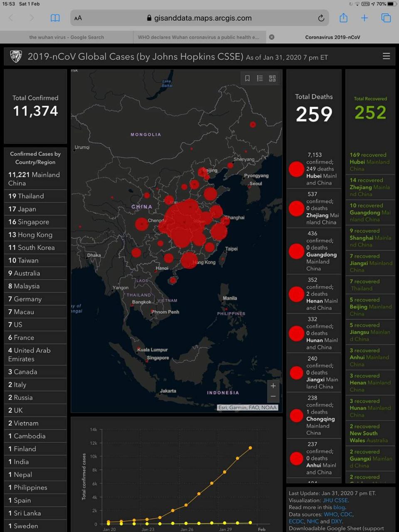Tap the Safari forward arrow
This screenshot has height=532, width=399.
32,18
